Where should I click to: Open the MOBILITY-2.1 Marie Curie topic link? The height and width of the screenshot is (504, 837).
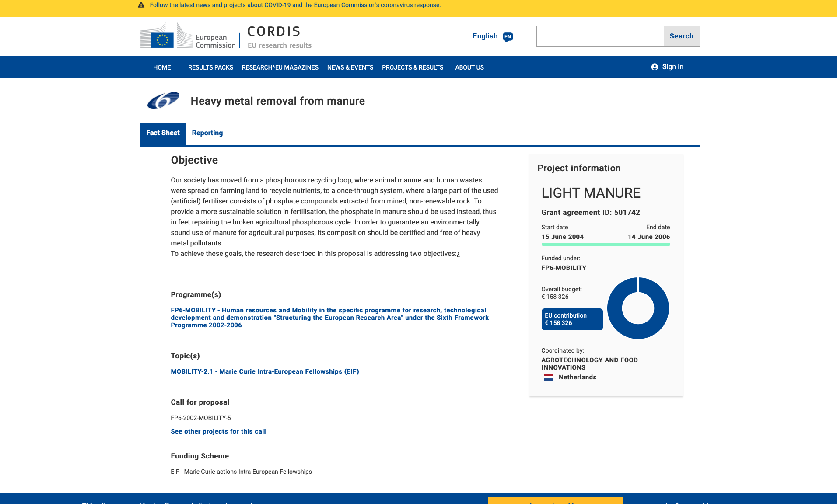(x=265, y=371)
